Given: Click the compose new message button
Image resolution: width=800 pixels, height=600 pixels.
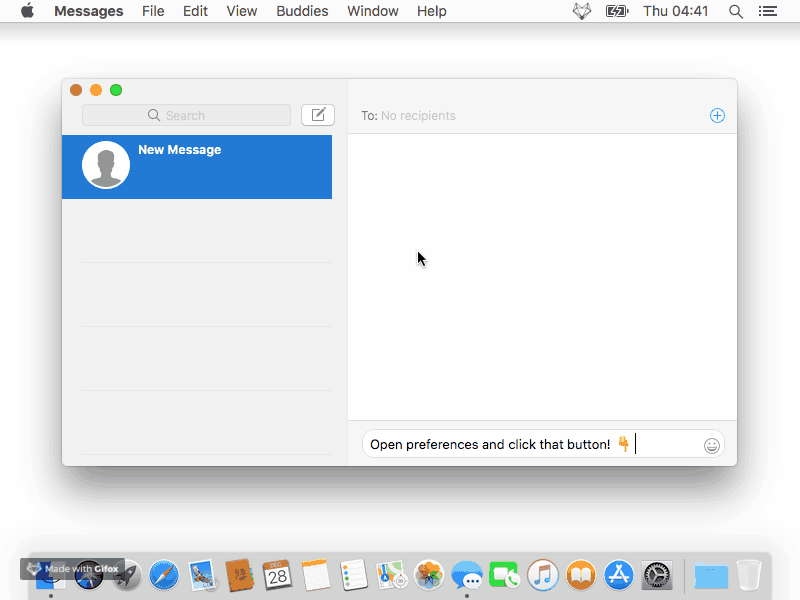Looking at the screenshot, I should coord(318,115).
